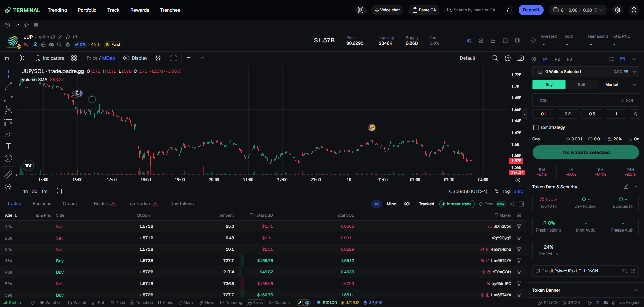Undo the last chart action
644x307 pixels.
189,58
